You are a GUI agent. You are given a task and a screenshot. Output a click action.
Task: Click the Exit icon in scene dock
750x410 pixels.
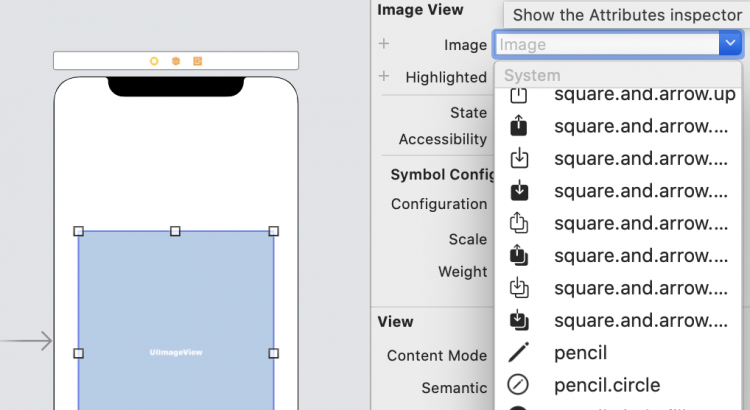(x=198, y=61)
